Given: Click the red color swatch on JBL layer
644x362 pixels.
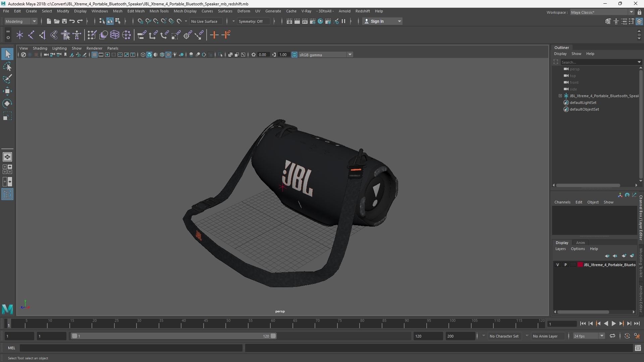Looking at the screenshot, I should (580, 265).
